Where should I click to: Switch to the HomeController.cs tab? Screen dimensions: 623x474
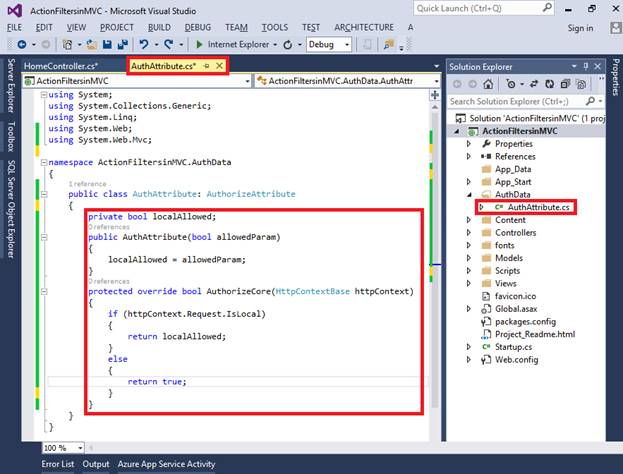pyautogui.click(x=59, y=66)
